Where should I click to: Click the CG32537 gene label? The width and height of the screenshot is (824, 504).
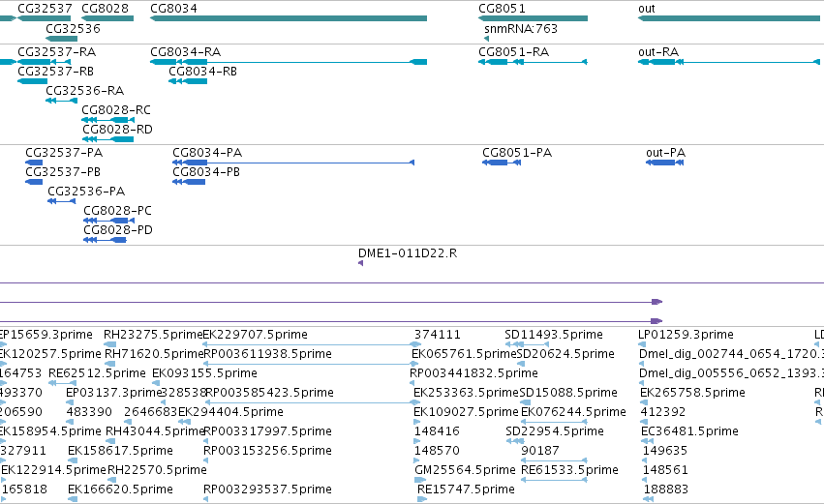(45, 9)
